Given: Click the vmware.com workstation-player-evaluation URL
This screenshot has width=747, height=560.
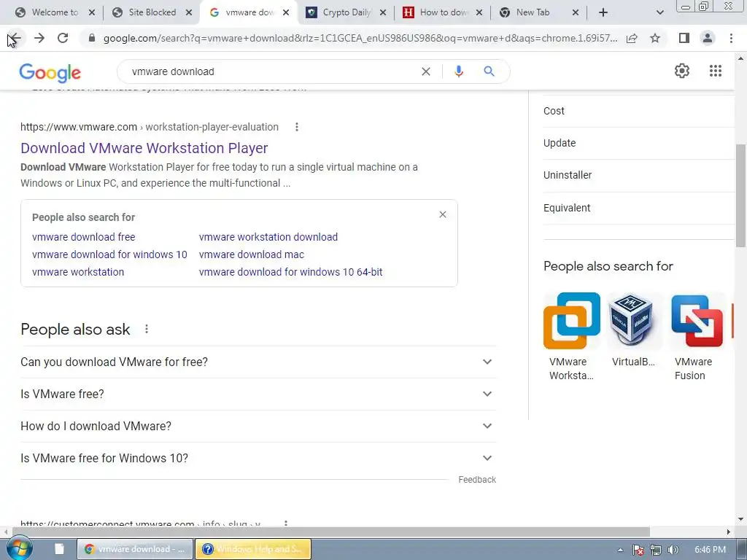Looking at the screenshot, I should pyautogui.click(x=150, y=127).
